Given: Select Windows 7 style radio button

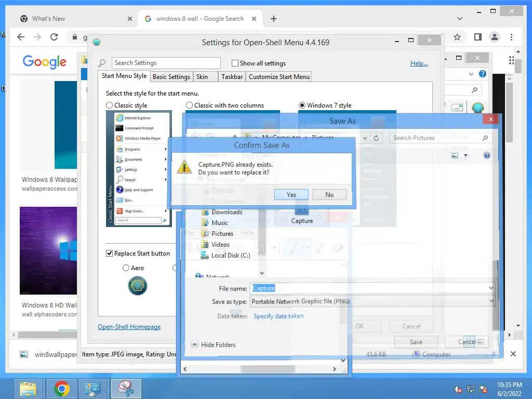Looking at the screenshot, I should pyautogui.click(x=302, y=105).
